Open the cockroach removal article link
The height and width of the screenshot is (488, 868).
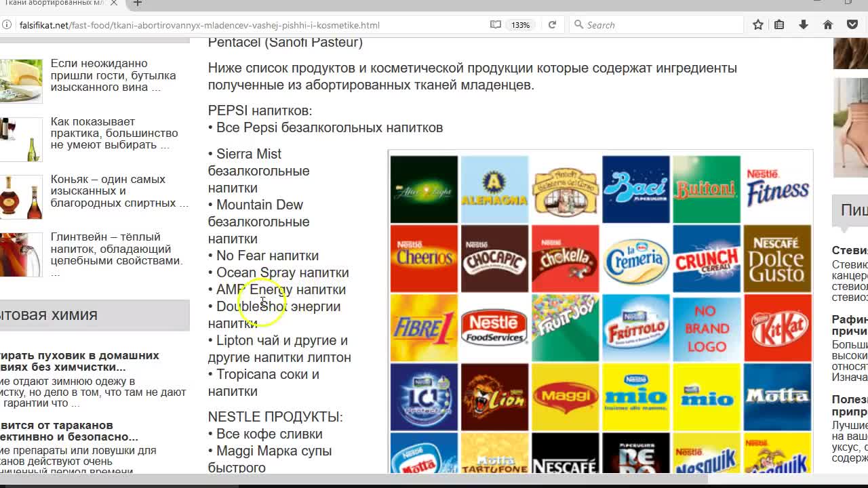coord(69,431)
